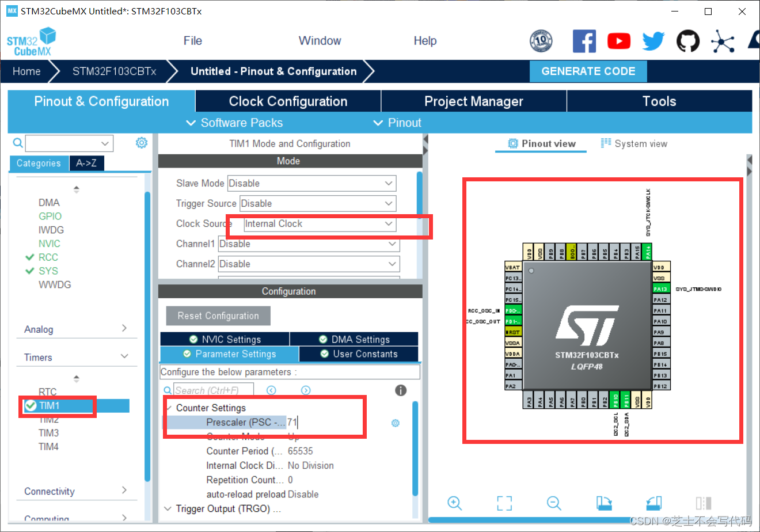The image size is (760, 532).
Task: Click the upper collapse arrow left of the pinout
Action: coord(425,140)
